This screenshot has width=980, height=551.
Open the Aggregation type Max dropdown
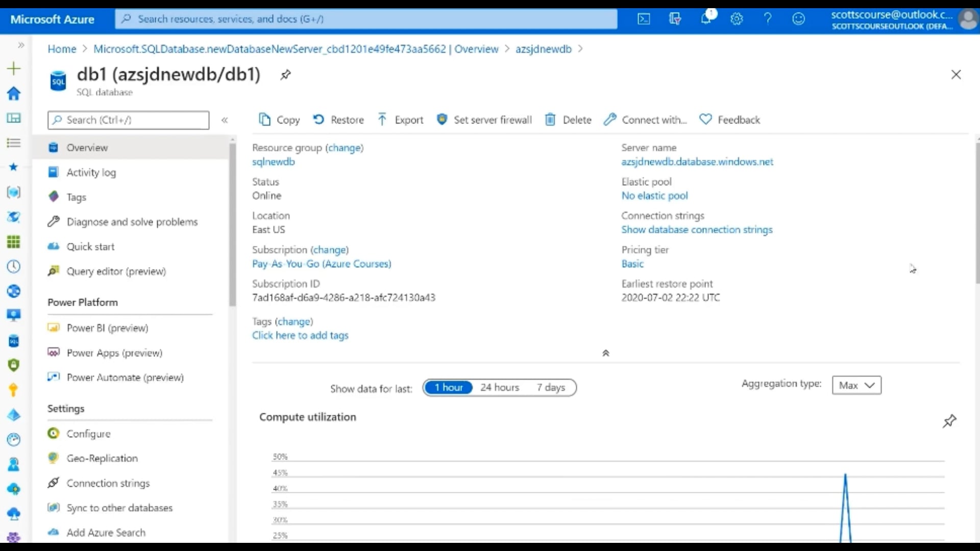click(856, 385)
